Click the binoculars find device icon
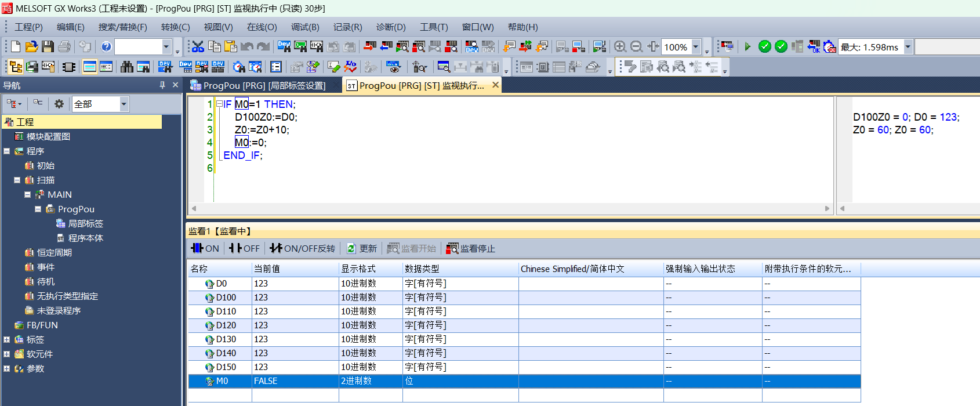The image size is (980, 406). (127, 67)
